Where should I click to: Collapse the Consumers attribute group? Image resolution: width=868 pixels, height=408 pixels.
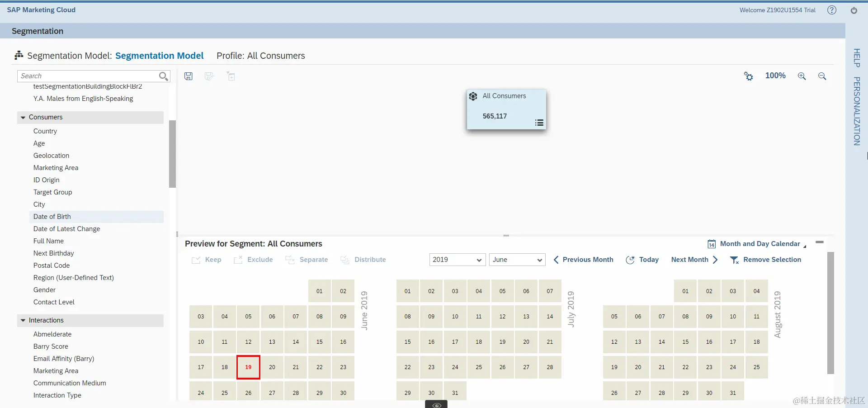pyautogui.click(x=23, y=117)
